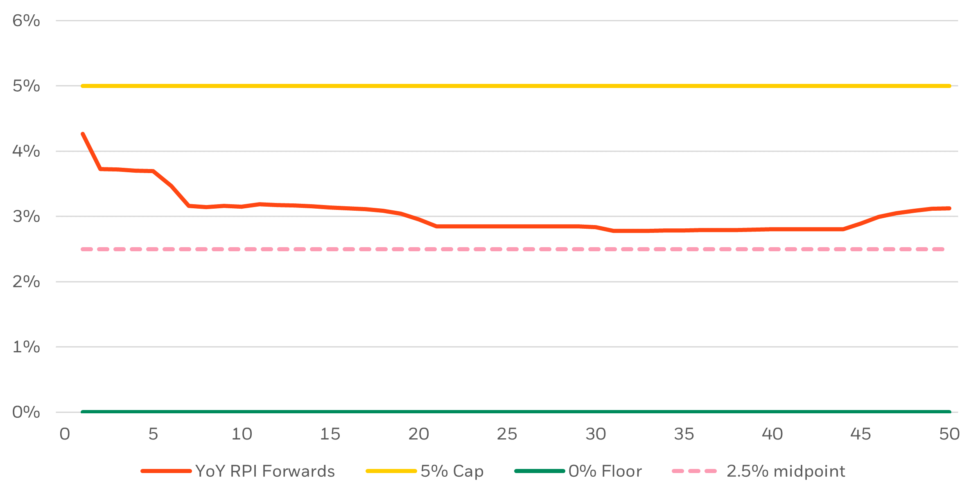Click the pink dashed legend swatch
The image size is (980, 498).
[694, 471]
